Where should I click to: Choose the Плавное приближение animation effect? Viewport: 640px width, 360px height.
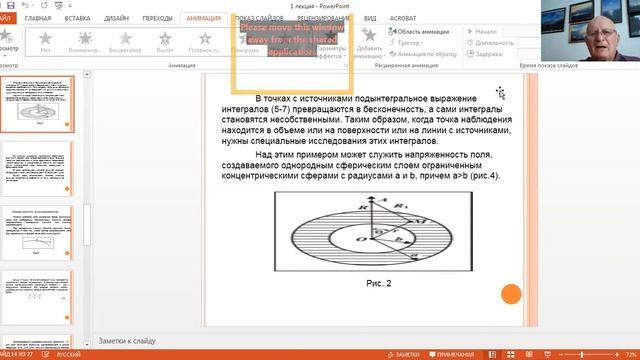[x=204, y=42]
